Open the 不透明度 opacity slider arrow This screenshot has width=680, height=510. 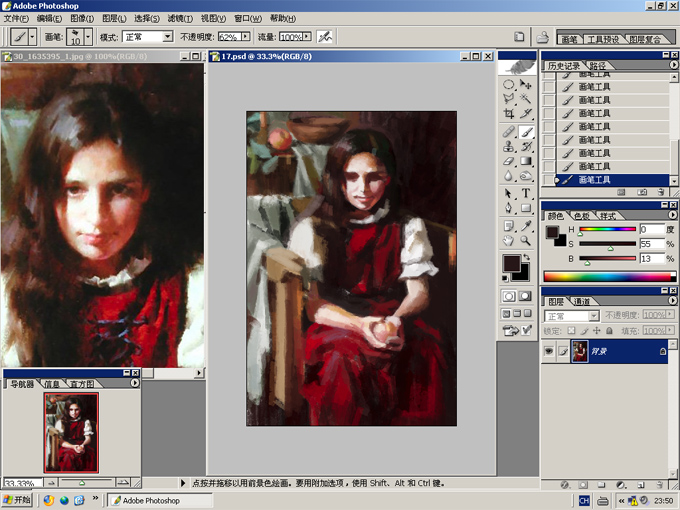pos(245,37)
